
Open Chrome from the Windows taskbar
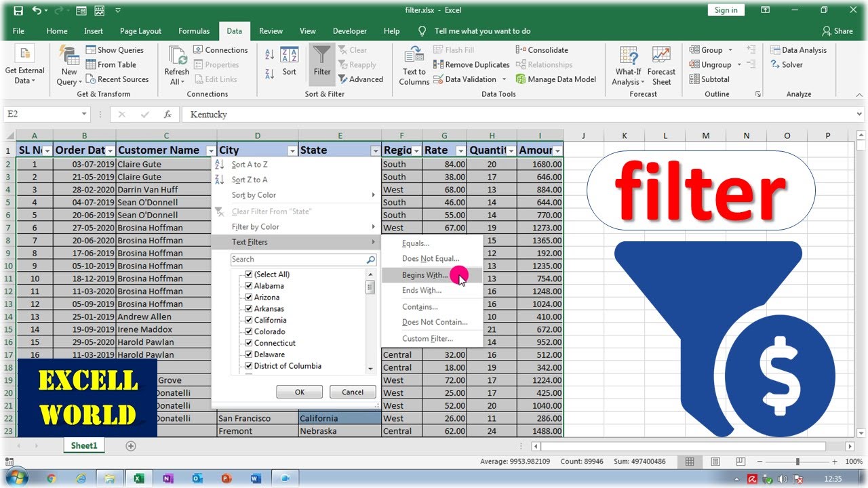pyautogui.click(x=52, y=478)
